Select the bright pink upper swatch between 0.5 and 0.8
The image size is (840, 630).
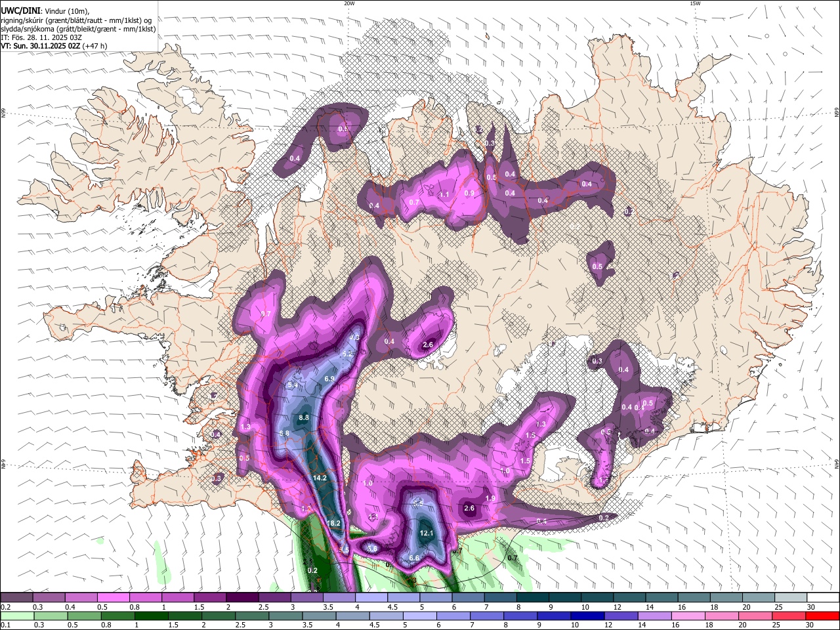[114, 597]
